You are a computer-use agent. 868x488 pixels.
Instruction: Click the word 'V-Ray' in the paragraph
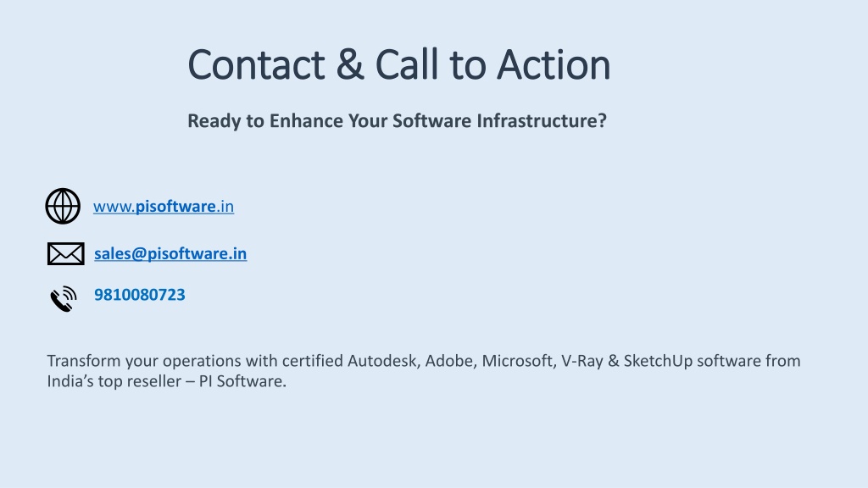pos(581,361)
